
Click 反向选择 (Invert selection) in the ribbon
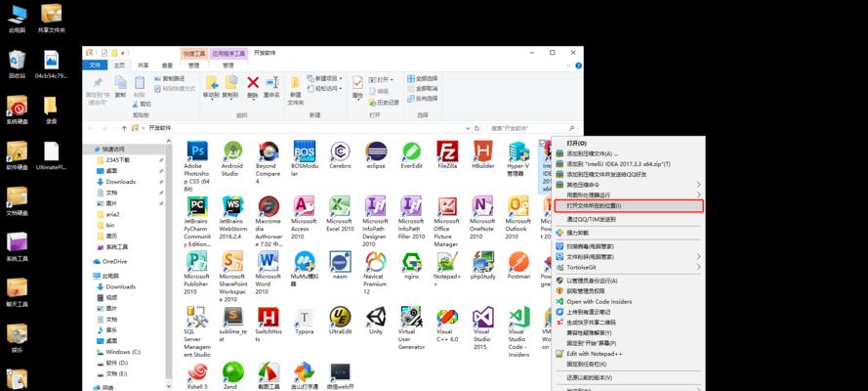pos(423,99)
